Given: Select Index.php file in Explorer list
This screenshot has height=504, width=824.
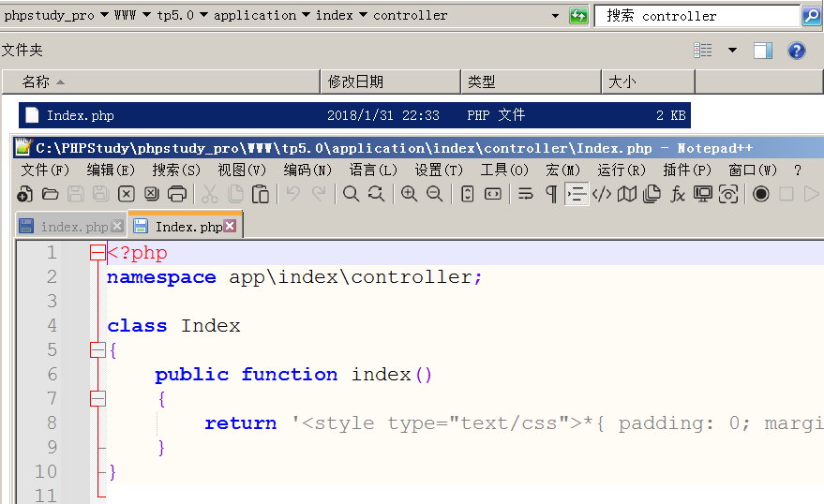Looking at the screenshot, I should 354,115.
